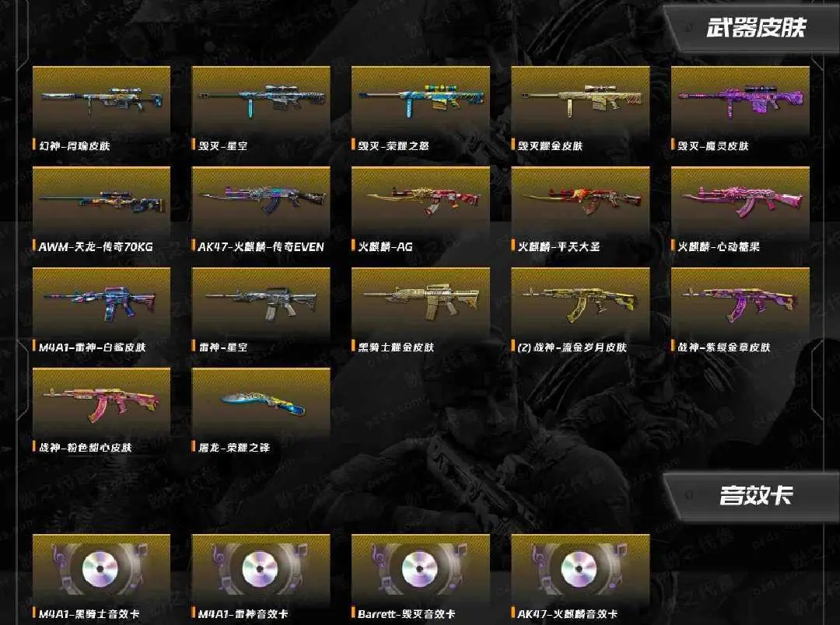Click the 火麒麟-AG weapon image
This screenshot has width=840, height=625.
[x=421, y=201]
